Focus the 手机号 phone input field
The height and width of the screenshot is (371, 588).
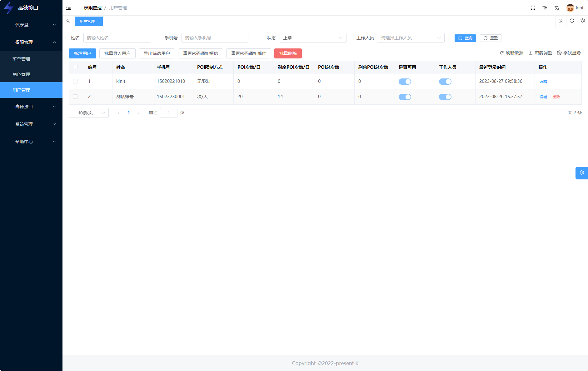click(215, 38)
